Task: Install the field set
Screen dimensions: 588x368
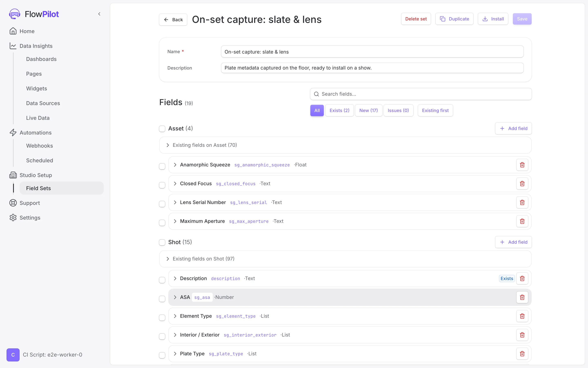Action: (493, 19)
